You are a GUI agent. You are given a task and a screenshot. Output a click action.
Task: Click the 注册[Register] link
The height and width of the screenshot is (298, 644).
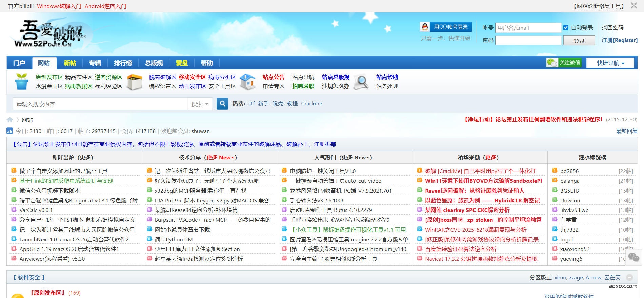(619, 40)
